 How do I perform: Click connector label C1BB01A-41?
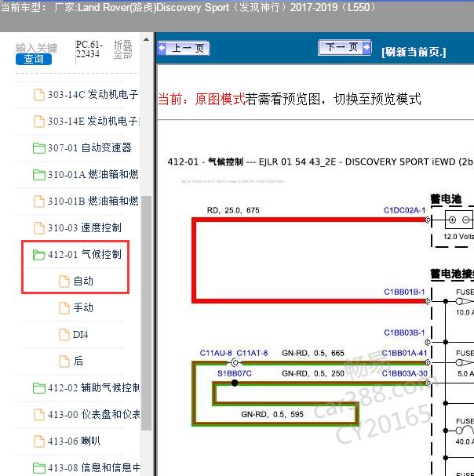404,353
